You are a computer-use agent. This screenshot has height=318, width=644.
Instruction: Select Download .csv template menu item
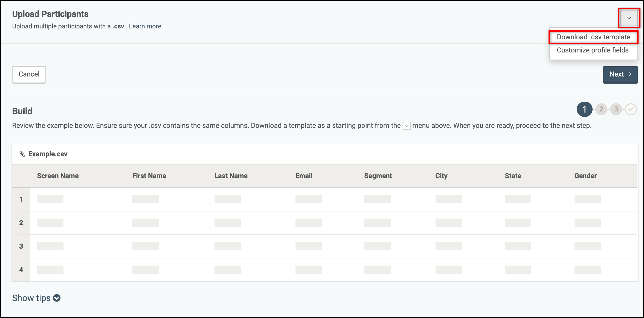click(x=593, y=37)
